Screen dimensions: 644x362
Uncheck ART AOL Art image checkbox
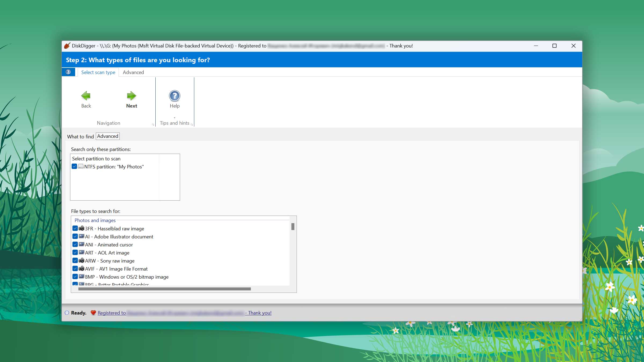click(75, 253)
